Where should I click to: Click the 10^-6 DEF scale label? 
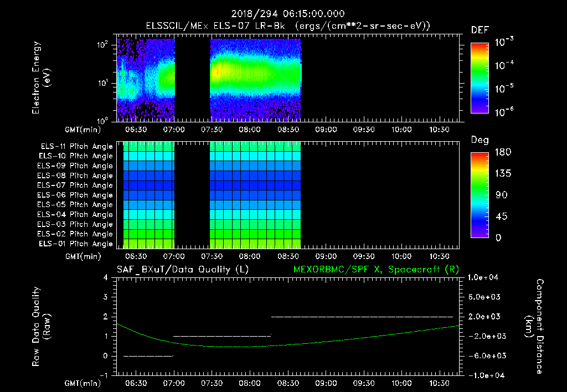[504, 112]
